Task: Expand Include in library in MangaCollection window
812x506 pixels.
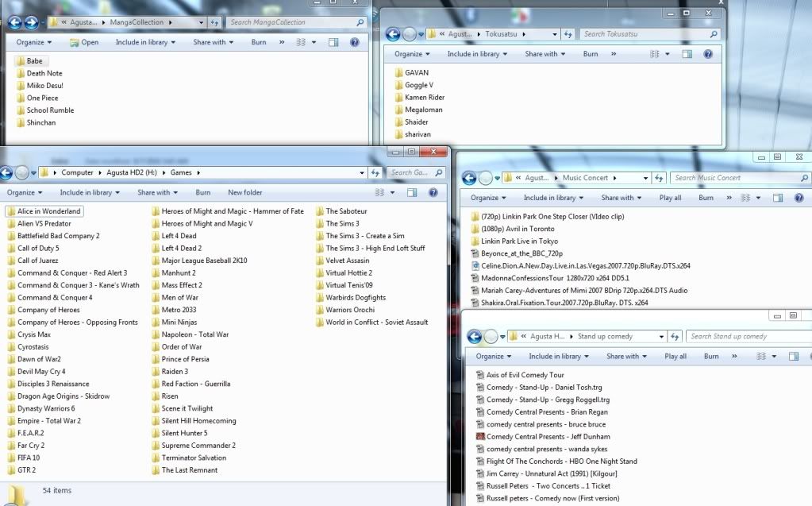Action: pos(145,43)
